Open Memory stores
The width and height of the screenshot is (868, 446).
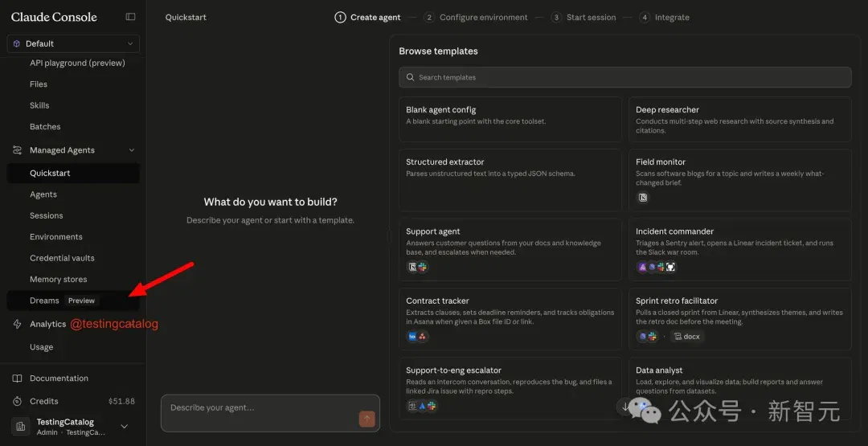(58, 280)
